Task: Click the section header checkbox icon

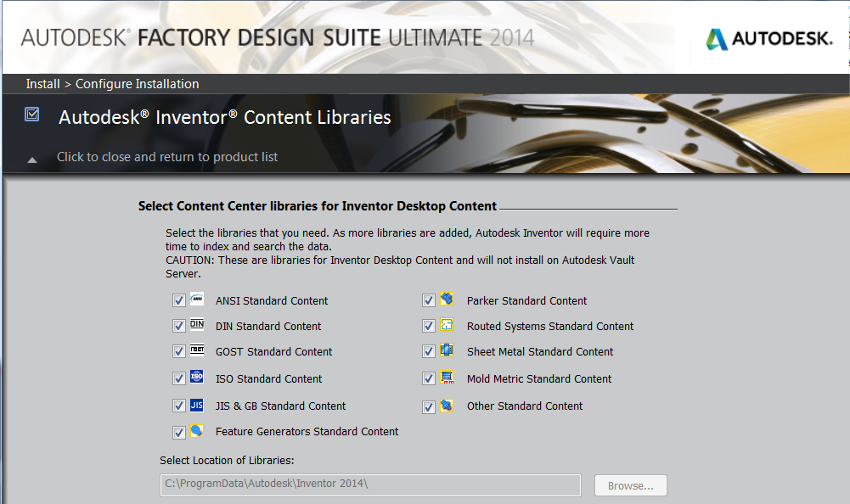Action: click(x=31, y=114)
